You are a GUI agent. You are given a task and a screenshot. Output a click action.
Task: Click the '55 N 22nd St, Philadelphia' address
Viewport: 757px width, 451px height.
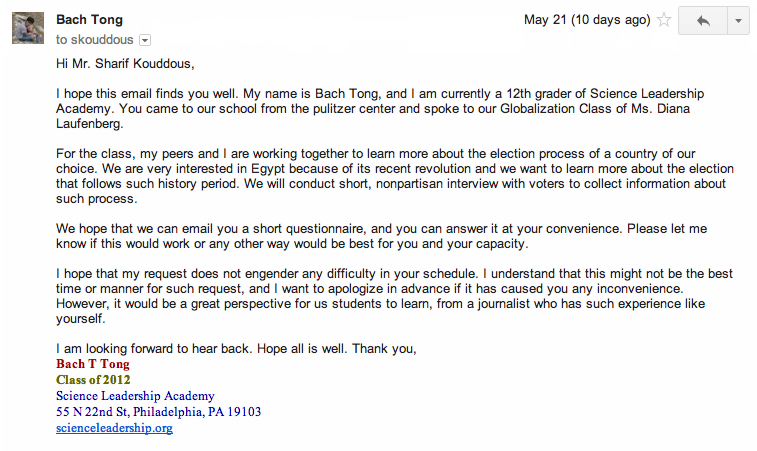[x=158, y=412]
